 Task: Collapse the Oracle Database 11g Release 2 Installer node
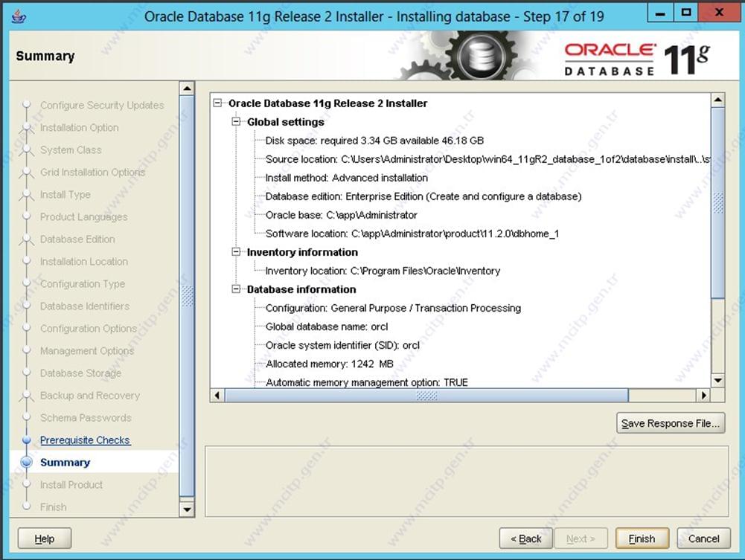pyautogui.click(x=217, y=103)
